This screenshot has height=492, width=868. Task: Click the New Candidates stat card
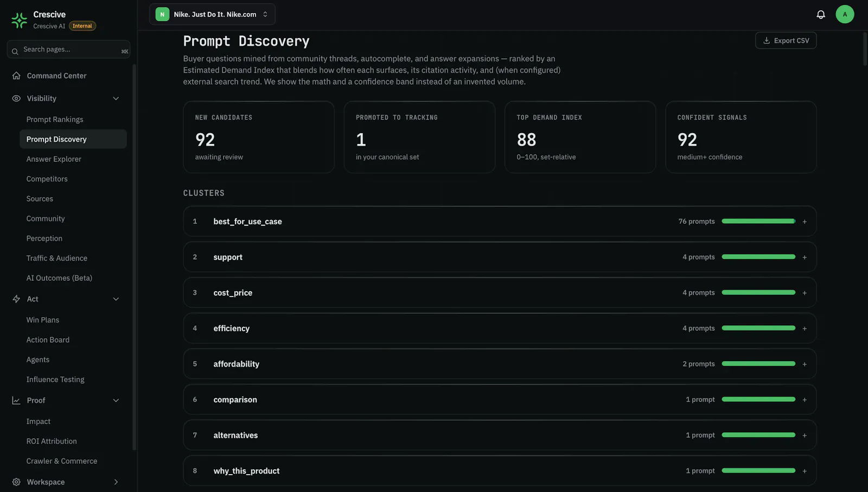[259, 137]
